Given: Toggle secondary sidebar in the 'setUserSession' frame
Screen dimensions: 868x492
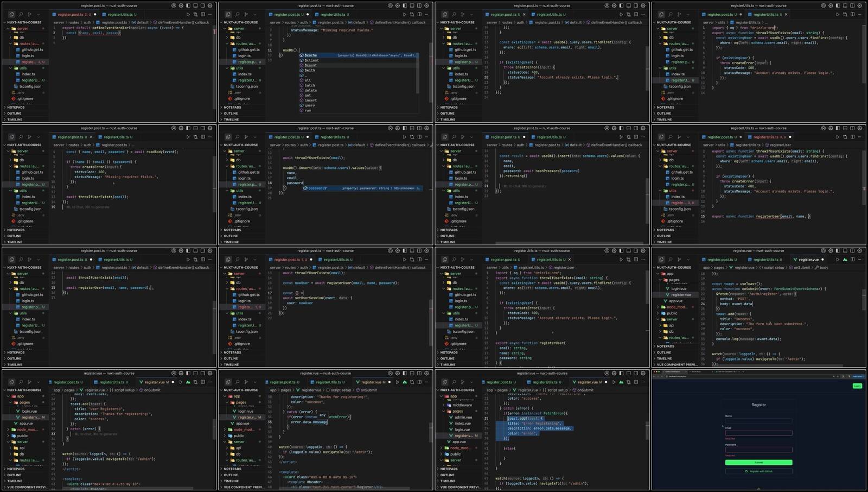Looking at the screenshot, I should [419, 251].
